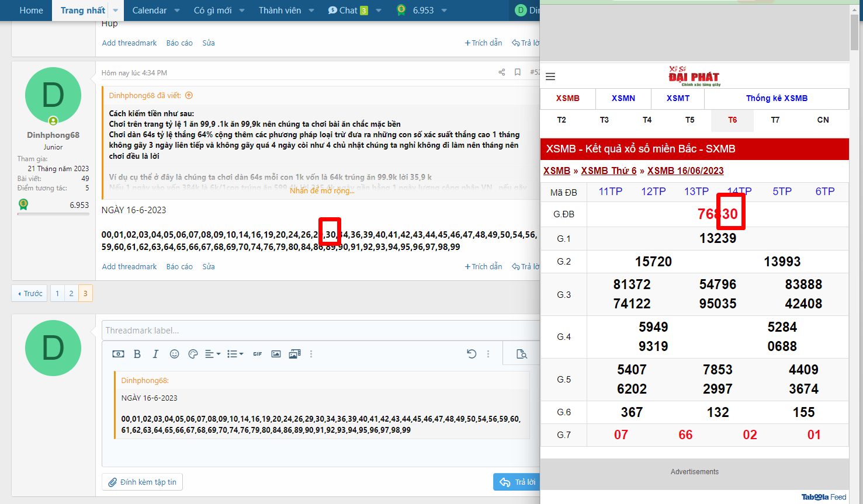Select the CN weekday tab
This screenshot has height=504, width=863.
click(823, 120)
